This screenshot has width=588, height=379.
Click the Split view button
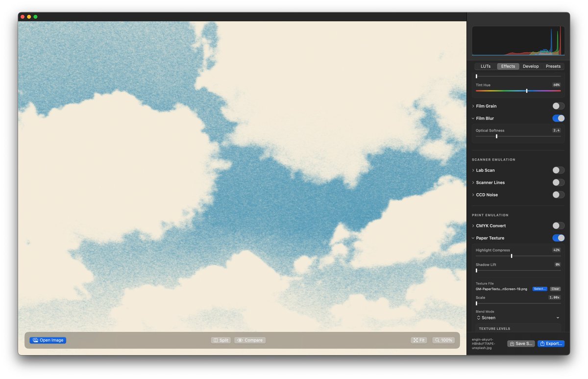click(220, 340)
